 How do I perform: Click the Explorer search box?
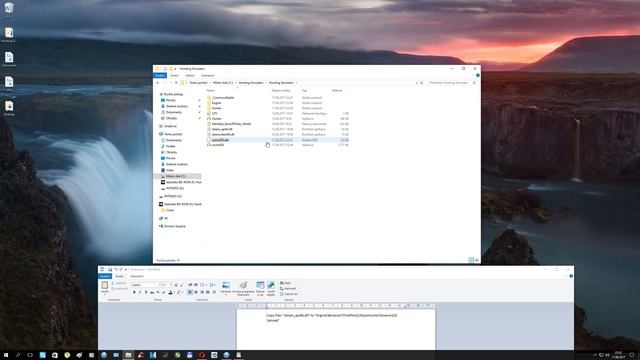(x=452, y=83)
